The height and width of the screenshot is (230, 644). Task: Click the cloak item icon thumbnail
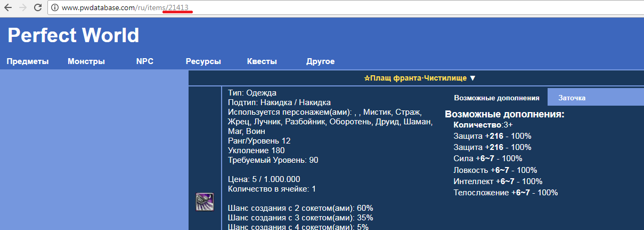click(205, 202)
